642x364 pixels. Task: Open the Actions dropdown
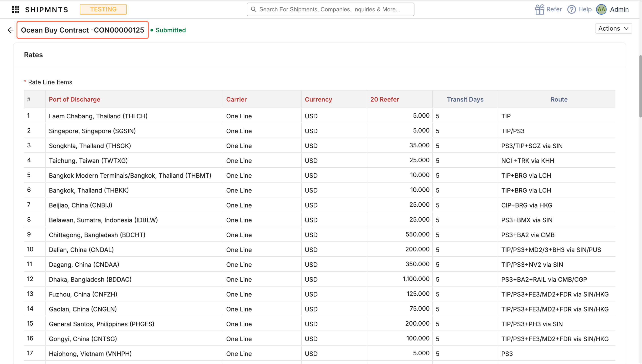(x=613, y=29)
